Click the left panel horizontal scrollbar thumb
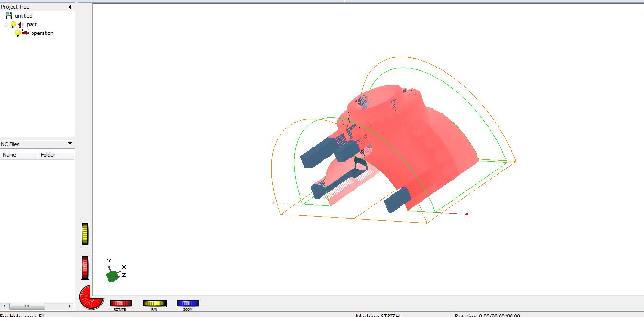644x317 pixels. [x=27, y=306]
